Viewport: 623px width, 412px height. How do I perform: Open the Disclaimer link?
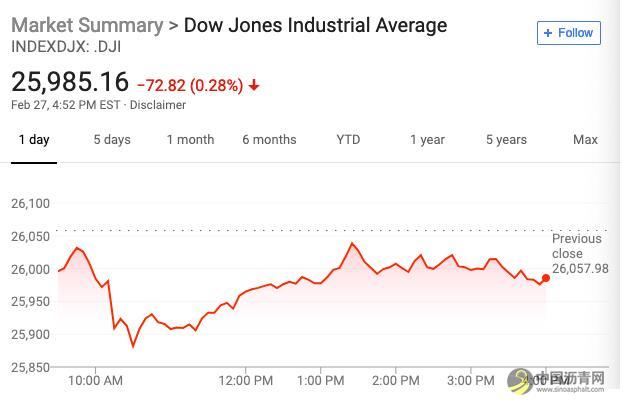(x=157, y=106)
